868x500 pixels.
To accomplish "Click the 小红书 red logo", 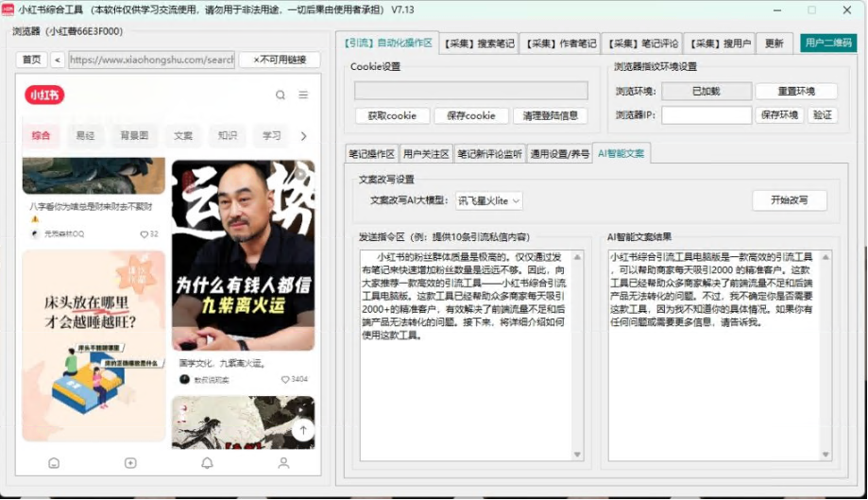I will tap(44, 95).
